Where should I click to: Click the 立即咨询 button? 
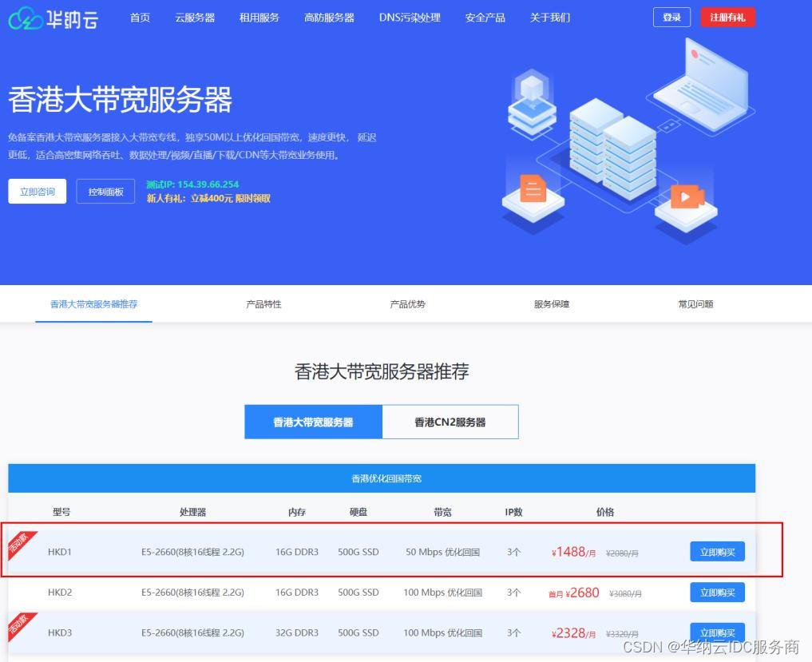point(38,192)
